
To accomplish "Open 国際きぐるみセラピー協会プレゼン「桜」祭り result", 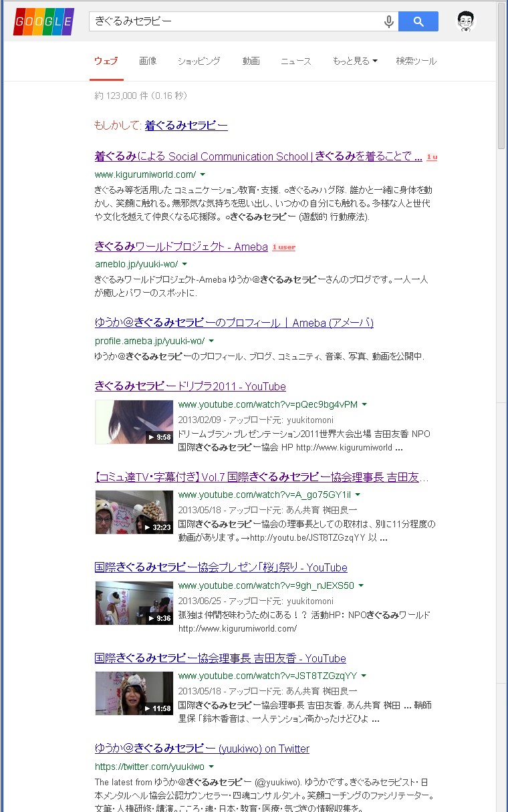I will coord(221,567).
